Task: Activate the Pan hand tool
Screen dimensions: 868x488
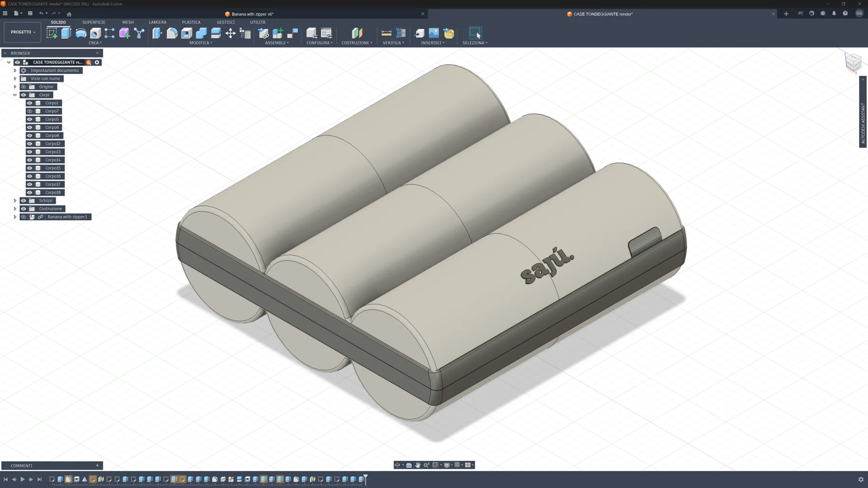Action: (418, 465)
